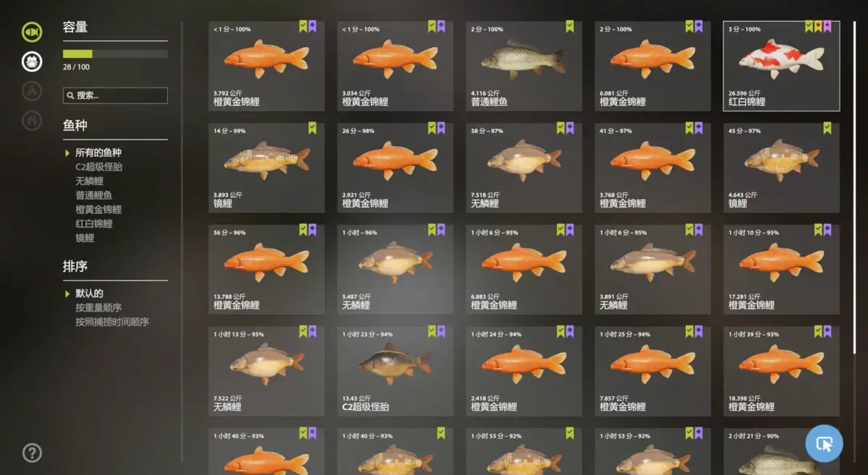Click the blue cursor overlay button

pyautogui.click(x=824, y=443)
